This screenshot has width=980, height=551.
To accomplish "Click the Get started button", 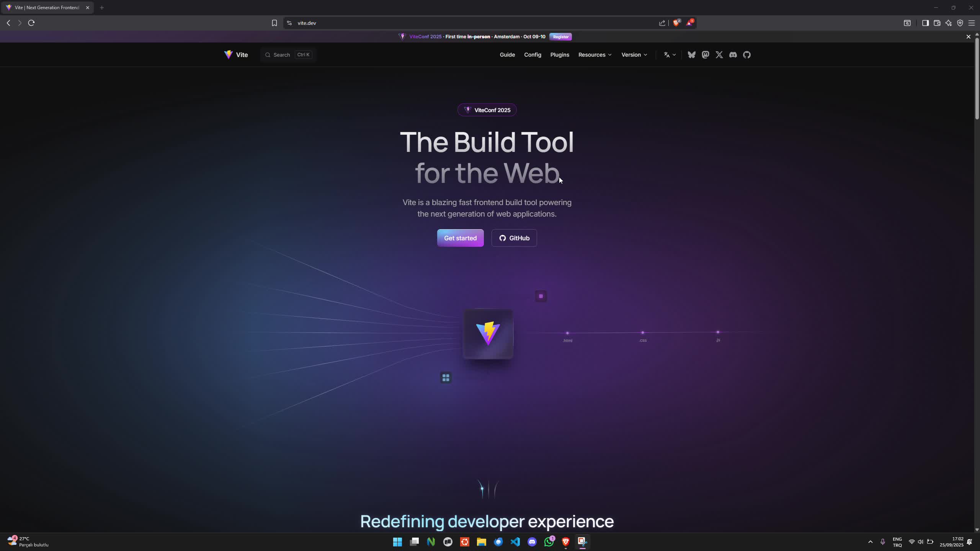I will (x=460, y=238).
